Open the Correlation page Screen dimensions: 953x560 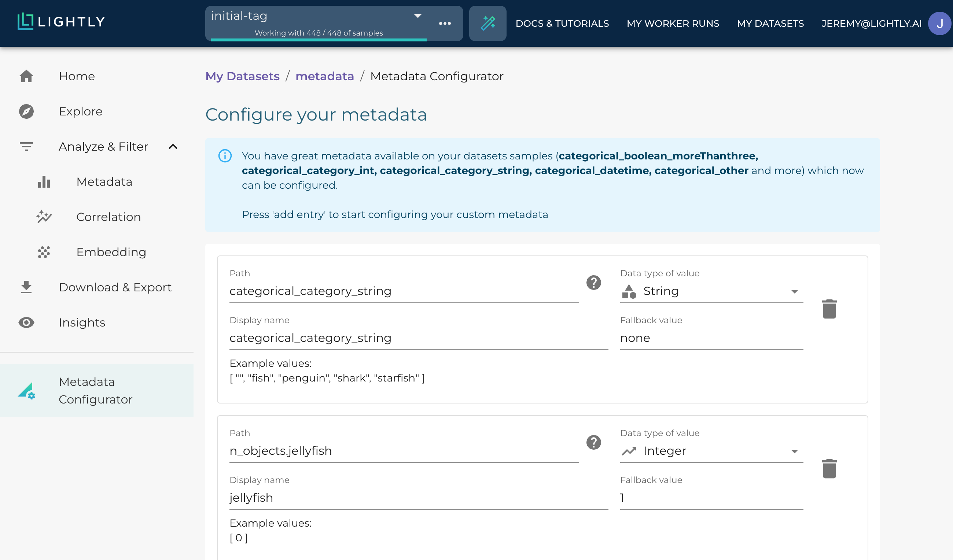(x=108, y=217)
